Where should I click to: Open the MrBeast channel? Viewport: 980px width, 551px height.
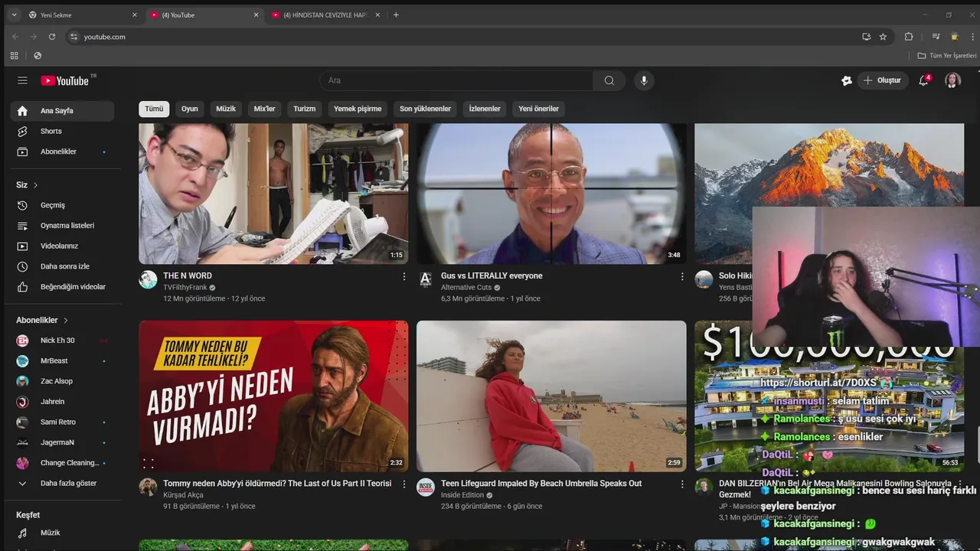click(x=62, y=360)
